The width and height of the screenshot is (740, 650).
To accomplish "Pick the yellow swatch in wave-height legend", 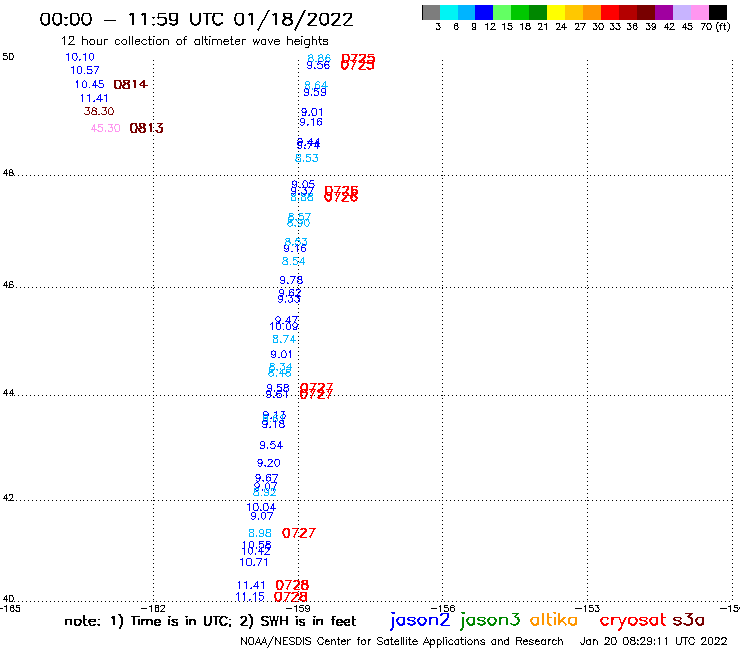I will [556, 12].
